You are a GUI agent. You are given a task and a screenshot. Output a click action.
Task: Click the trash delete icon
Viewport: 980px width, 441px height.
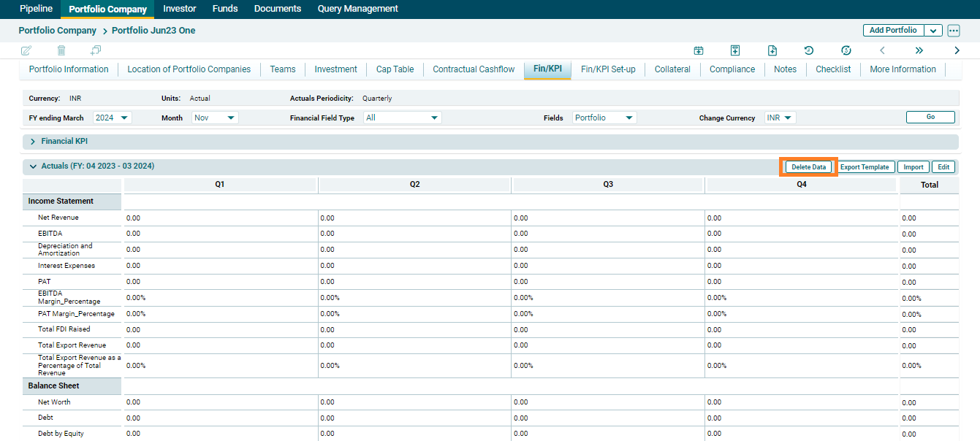61,50
